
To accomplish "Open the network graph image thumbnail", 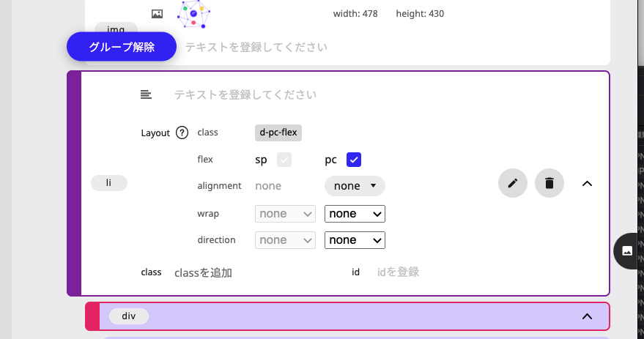I will [193, 14].
